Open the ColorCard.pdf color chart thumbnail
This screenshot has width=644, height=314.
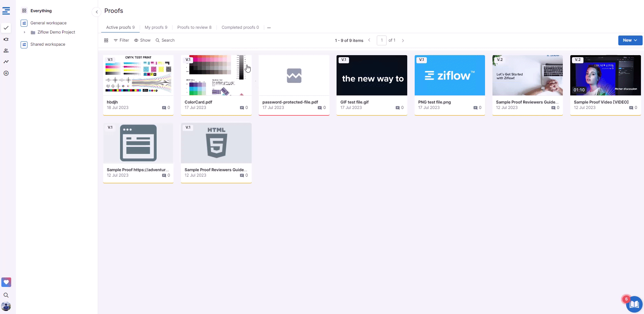coord(216,75)
